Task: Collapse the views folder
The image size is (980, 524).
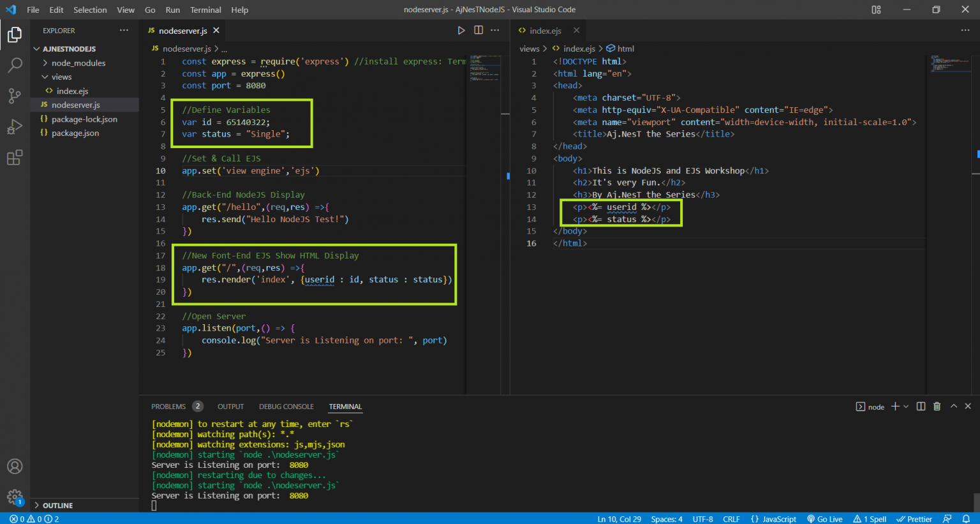Action: tap(61, 77)
